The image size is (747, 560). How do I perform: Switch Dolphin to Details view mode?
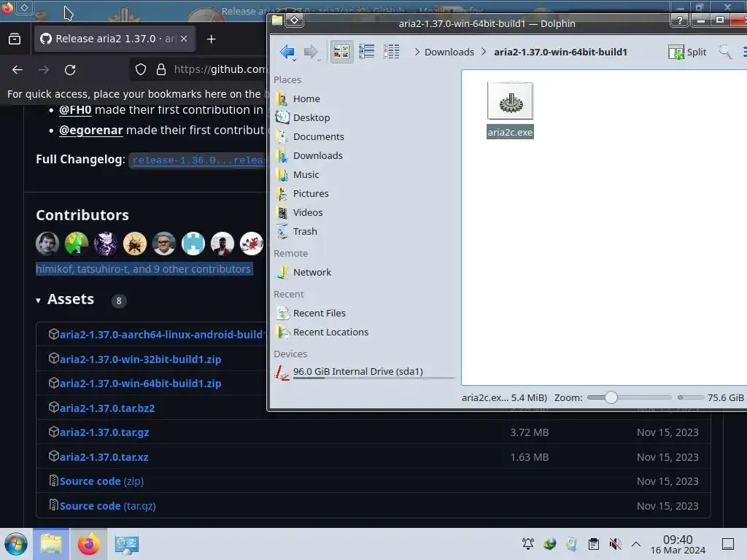click(x=392, y=52)
